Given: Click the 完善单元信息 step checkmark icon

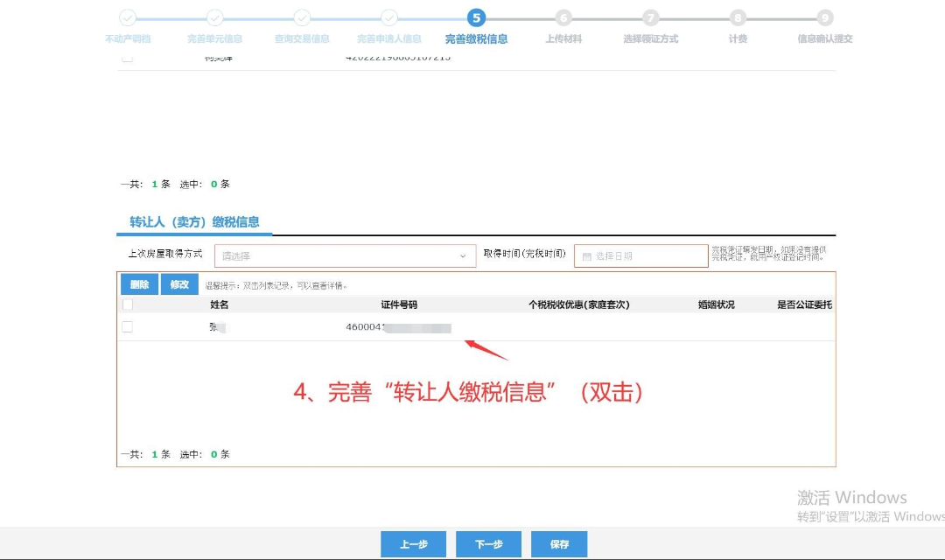Looking at the screenshot, I should [x=214, y=17].
